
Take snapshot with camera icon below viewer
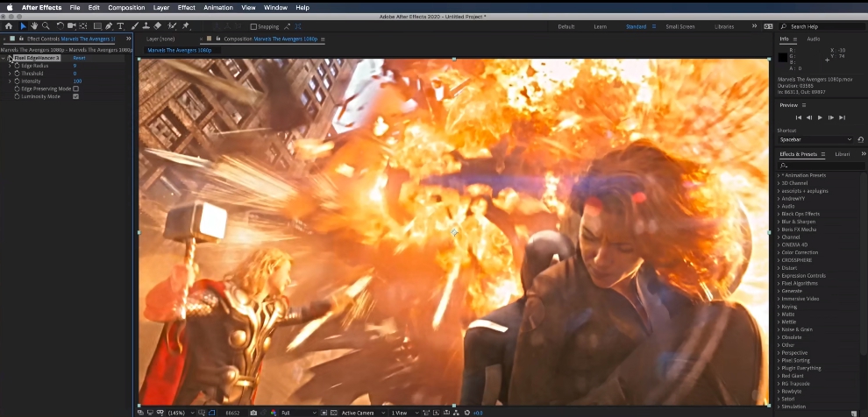pos(253,413)
